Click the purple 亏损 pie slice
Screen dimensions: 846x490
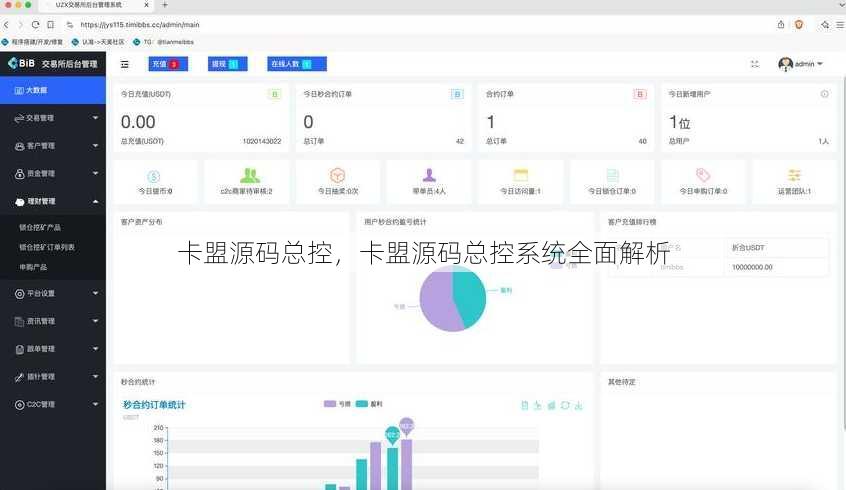coord(435,302)
